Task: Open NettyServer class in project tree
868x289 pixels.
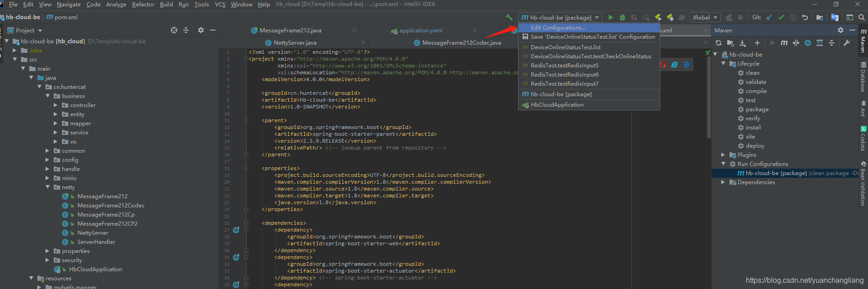Action: coord(92,233)
